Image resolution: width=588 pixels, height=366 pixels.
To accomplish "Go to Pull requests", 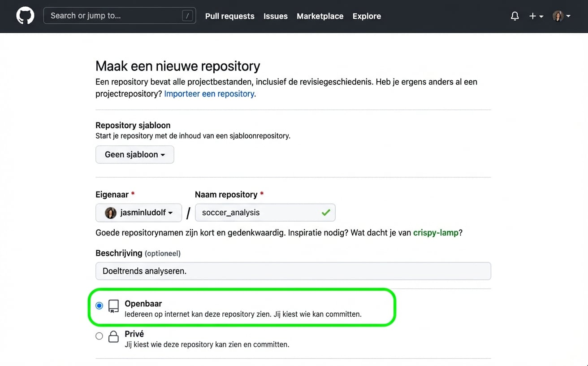I will pos(229,16).
